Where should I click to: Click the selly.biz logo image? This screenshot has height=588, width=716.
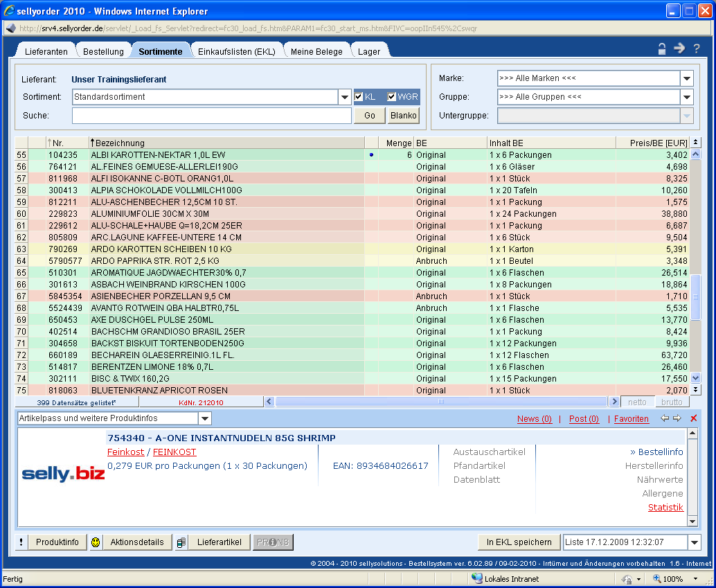point(63,474)
